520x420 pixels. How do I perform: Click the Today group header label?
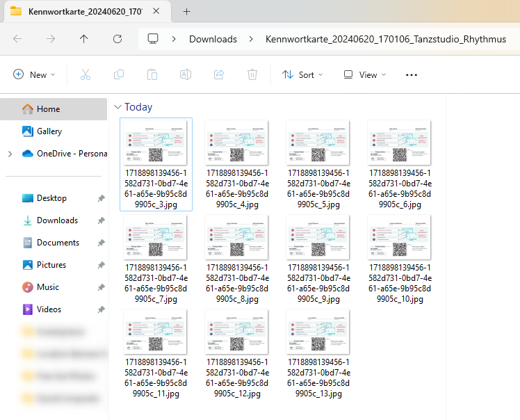point(138,107)
